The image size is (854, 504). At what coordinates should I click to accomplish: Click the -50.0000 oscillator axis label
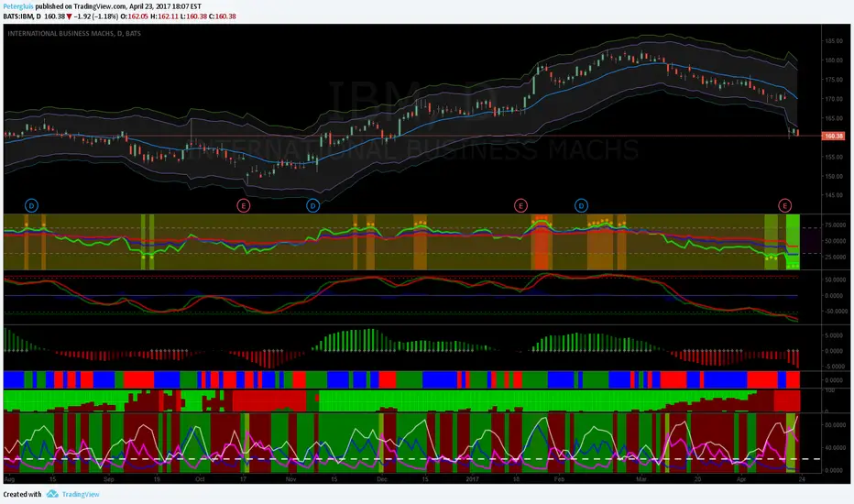click(x=835, y=312)
